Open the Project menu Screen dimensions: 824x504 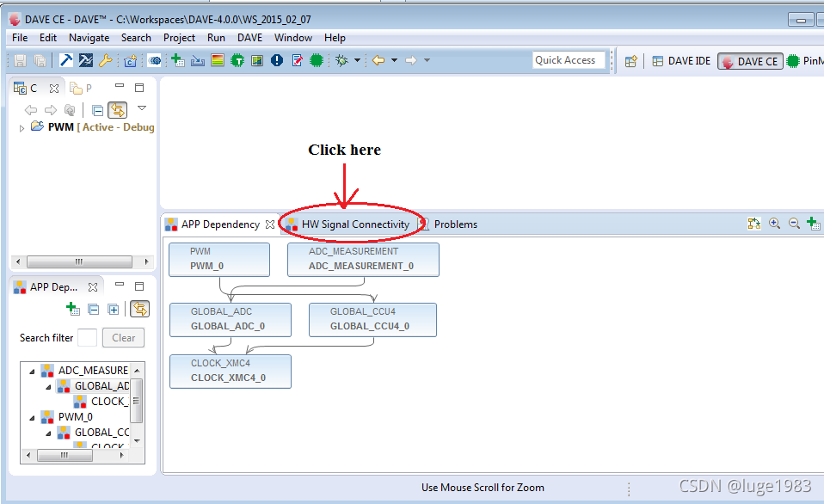coord(179,38)
